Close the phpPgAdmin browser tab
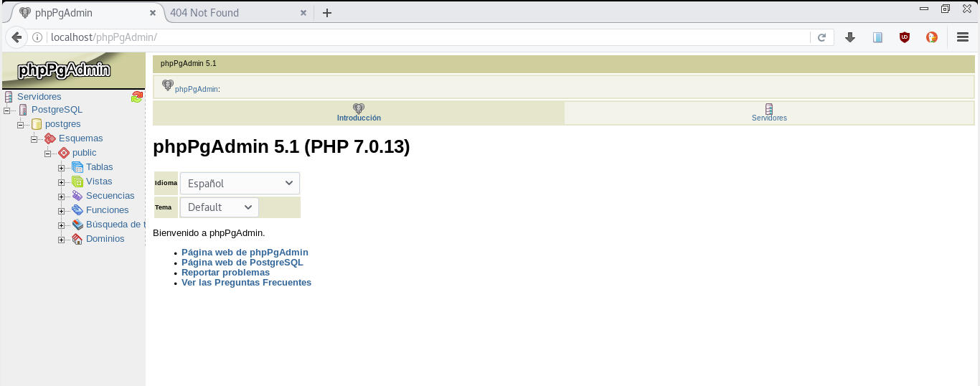The width and height of the screenshot is (980, 386). (x=153, y=13)
